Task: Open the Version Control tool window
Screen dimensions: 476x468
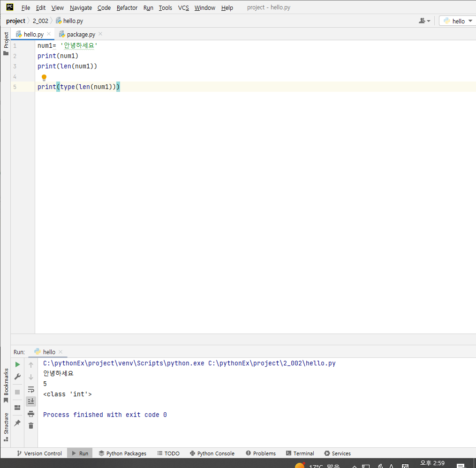Action: [x=39, y=453]
